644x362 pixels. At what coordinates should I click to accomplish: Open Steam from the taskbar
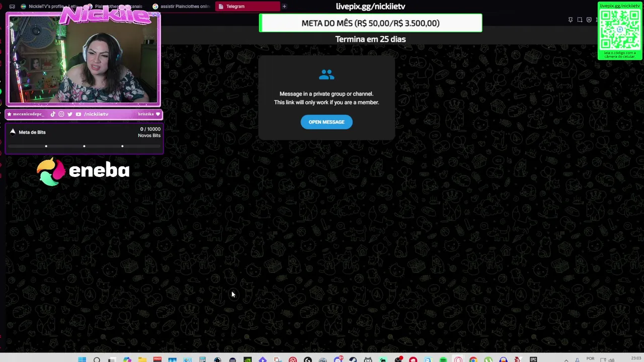pyautogui.click(x=353, y=359)
